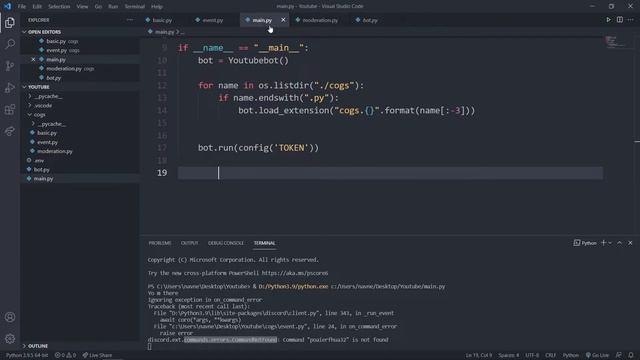Run Python file with play icon

(608, 20)
